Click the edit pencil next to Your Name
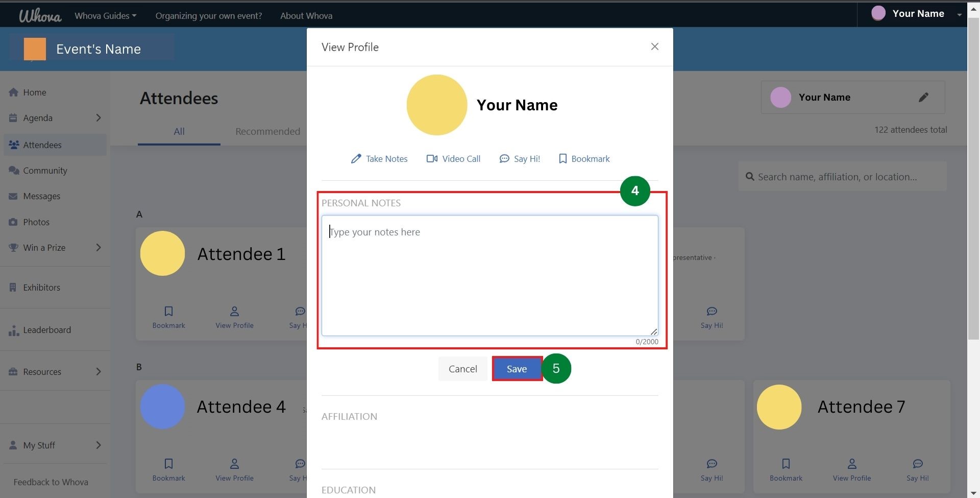The image size is (980, 498). pos(923,98)
